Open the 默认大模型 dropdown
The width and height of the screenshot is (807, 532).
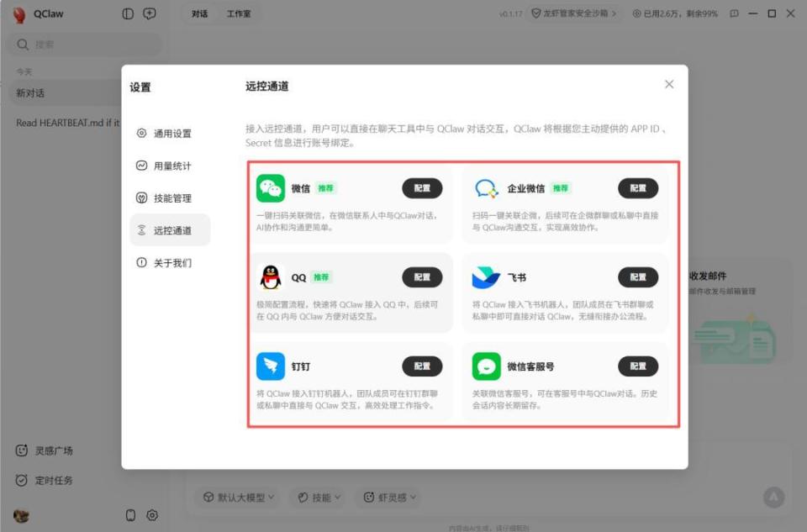240,497
